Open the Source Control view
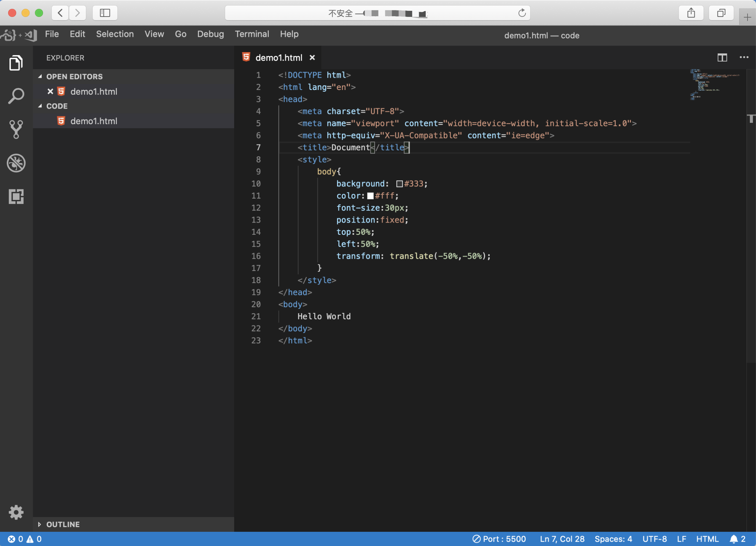This screenshot has width=756, height=546. click(16, 130)
